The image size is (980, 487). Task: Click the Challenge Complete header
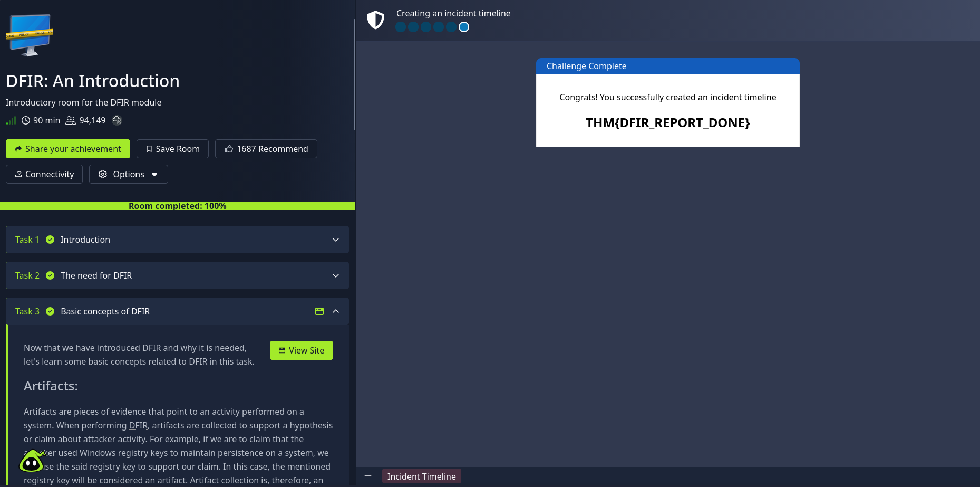(668, 66)
